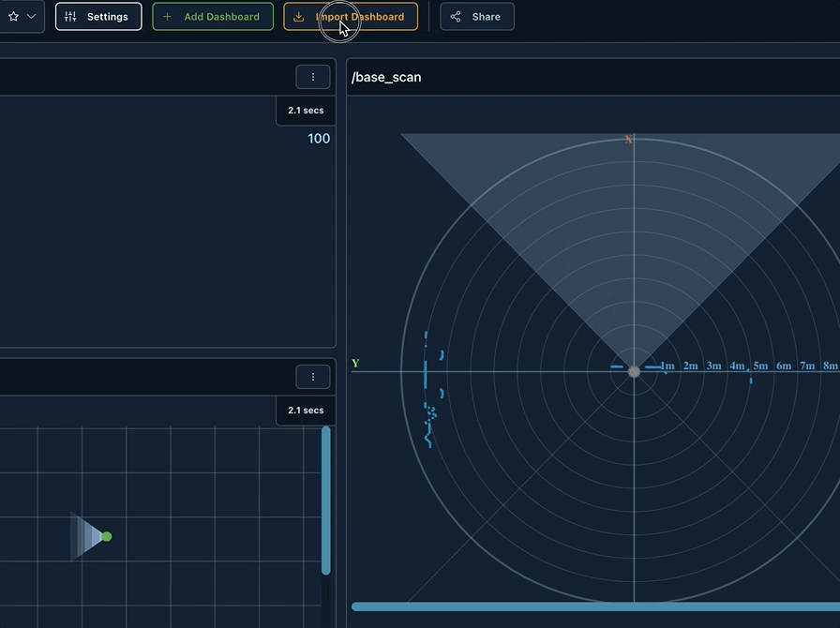Click the sliders icon on Settings
Screen dimensions: 840x628
coord(70,17)
